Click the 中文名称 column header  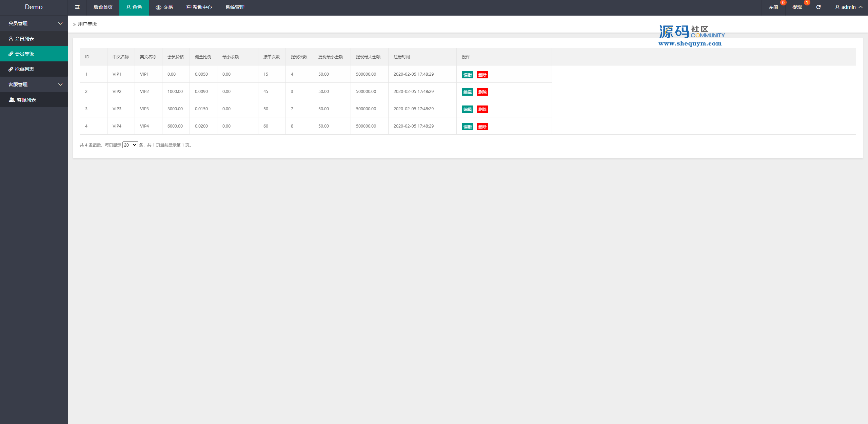pos(121,57)
